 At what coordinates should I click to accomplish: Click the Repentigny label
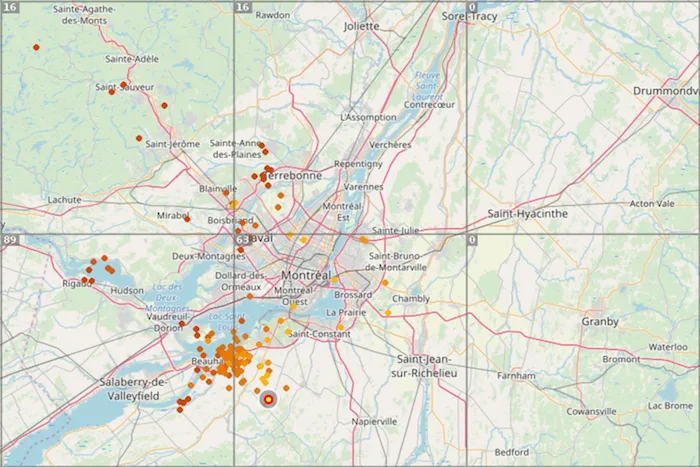point(358,164)
